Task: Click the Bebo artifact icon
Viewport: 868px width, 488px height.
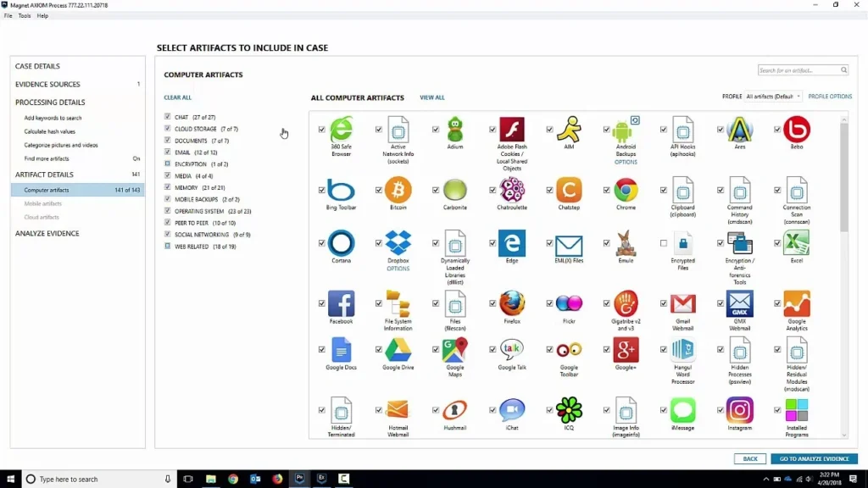Action: pos(797,130)
